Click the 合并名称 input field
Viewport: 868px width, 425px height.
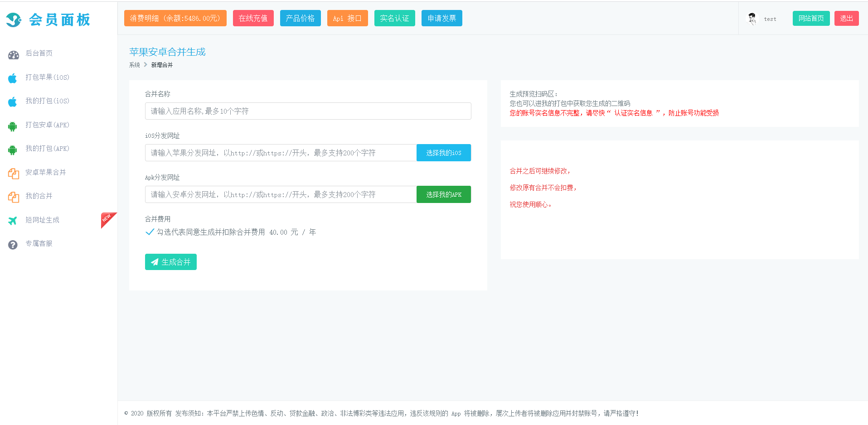click(308, 111)
